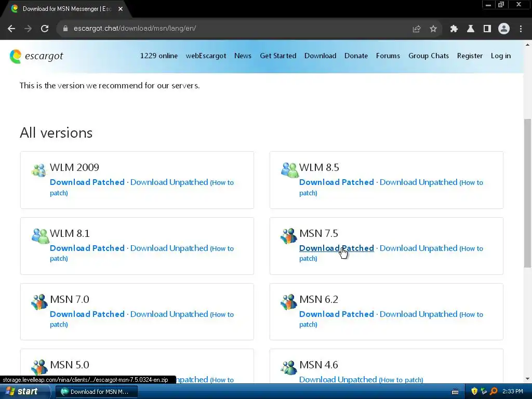Click the MSN 7.5 messenger icon
The width and height of the screenshot is (532, 399).
point(289,236)
